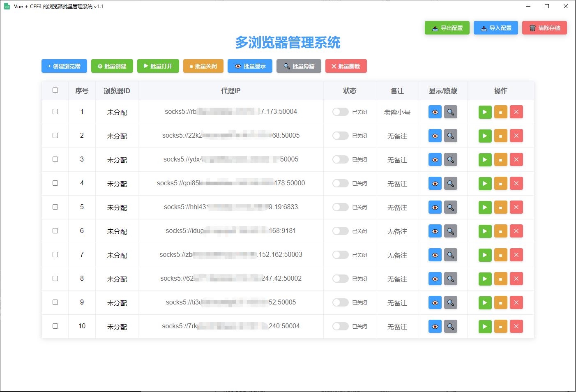Click gray magnifier hide icon in row 4
Image resolution: width=576 pixels, height=392 pixels.
click(x=450, y=184)
